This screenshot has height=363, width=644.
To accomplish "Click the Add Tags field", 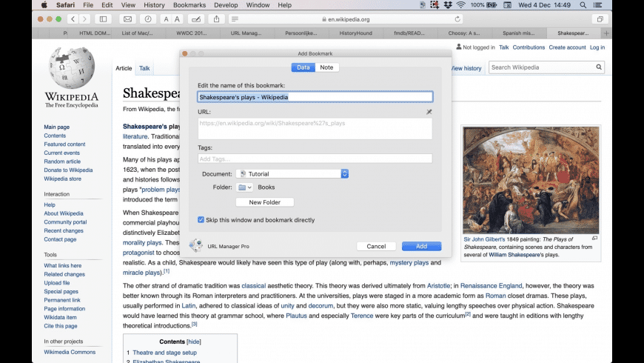I will tap(315, 159).
